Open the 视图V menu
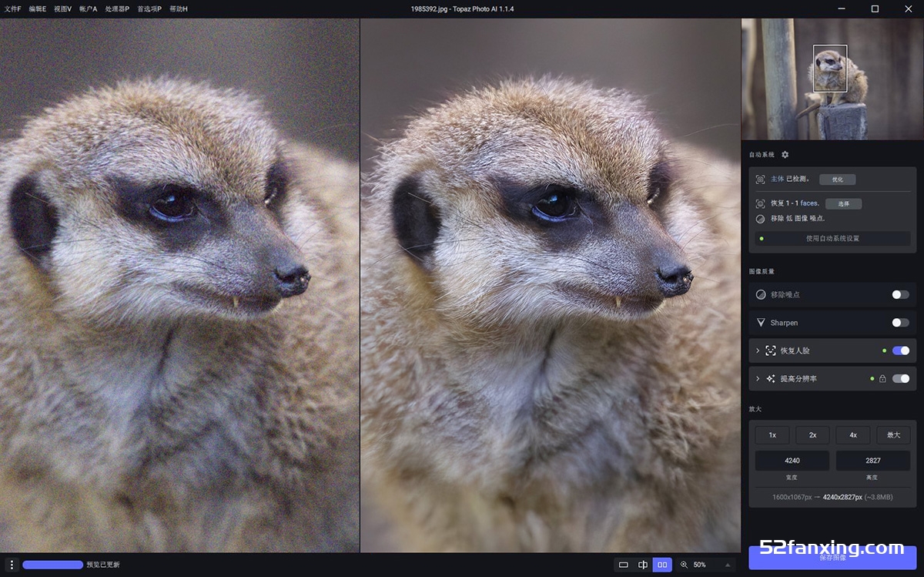The width and height of the screenshot is (924, 577). (x=63, y=8)
